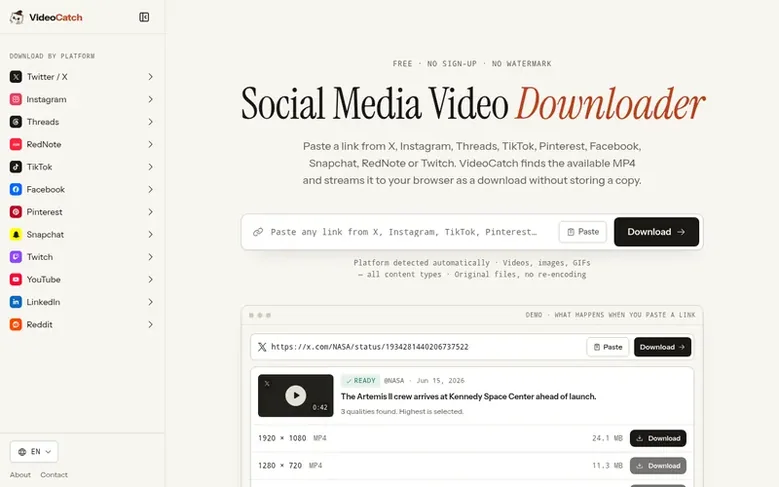Expand the Reddit chevron

(150, 325)
